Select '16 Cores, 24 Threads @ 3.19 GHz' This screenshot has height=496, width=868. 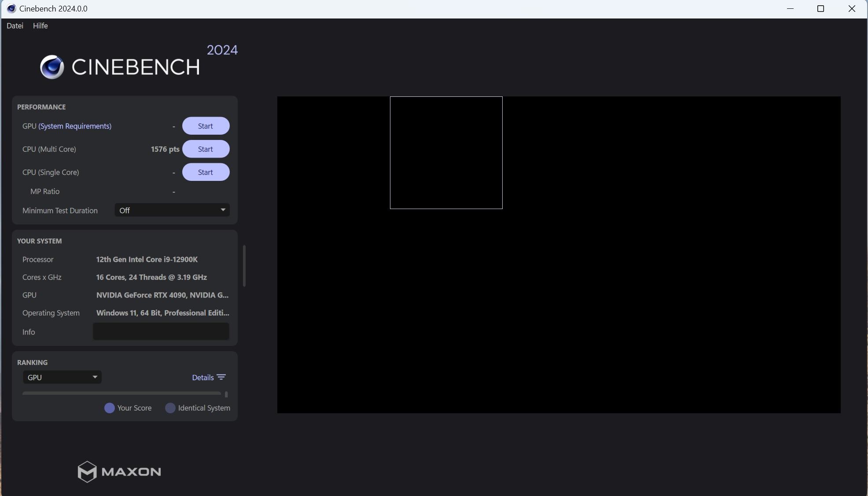pos(151,277)
